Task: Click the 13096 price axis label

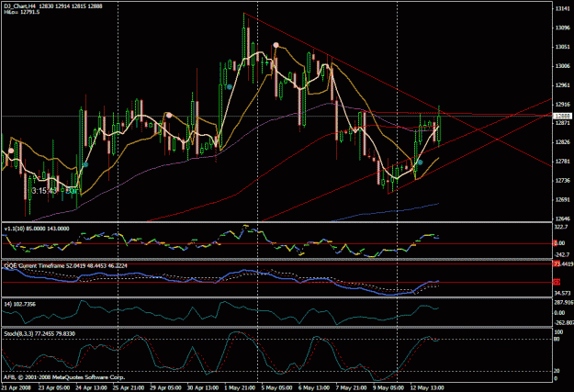Action: click(562, 28)
